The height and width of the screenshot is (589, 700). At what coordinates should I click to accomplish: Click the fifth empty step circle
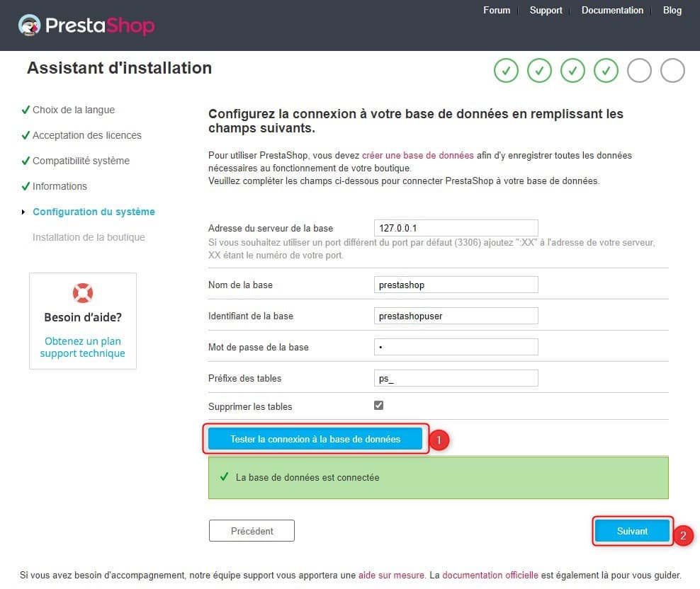[x=639, y=71]
